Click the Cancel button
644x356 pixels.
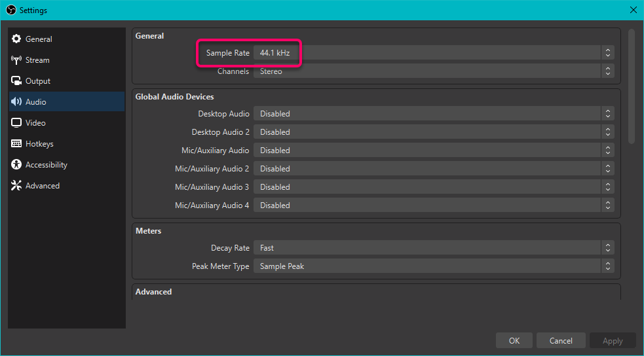[560, 340]
